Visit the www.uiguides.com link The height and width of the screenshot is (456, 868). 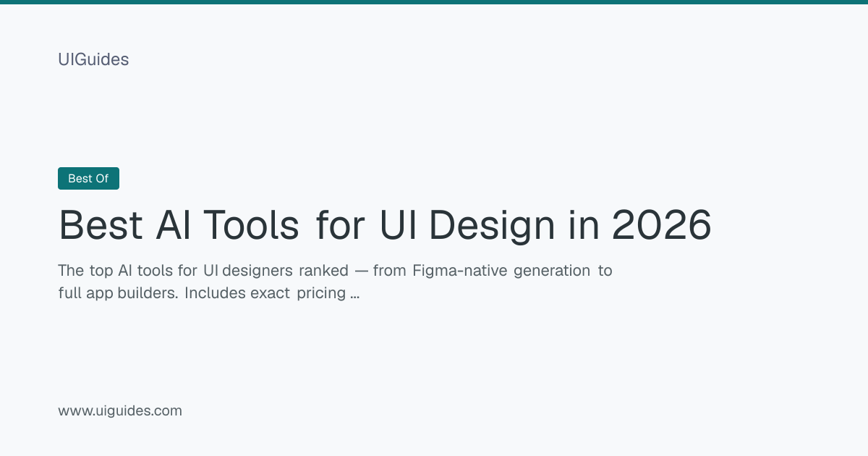120,411
